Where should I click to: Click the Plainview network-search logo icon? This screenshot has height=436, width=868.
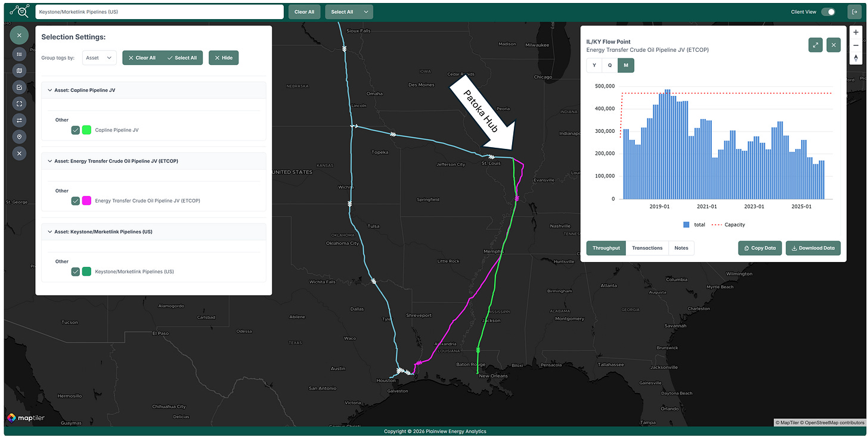pyautogui.click(x=20, y=11)
